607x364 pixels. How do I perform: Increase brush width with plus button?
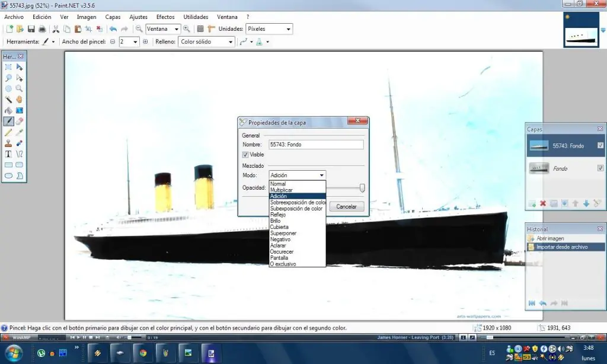point(145,41)
